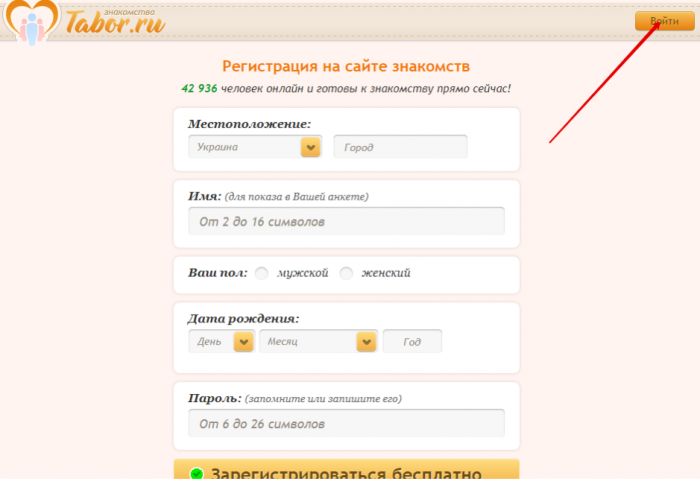
Task: Click the 'Дата рождения:' label
Action: (x=243, y=318)
